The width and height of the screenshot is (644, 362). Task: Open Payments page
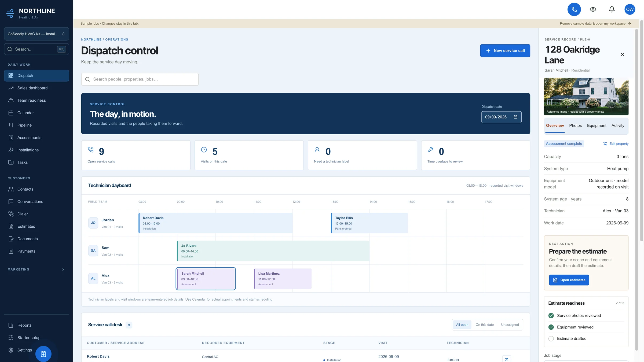pyautogui.click(x=36, y=251)
